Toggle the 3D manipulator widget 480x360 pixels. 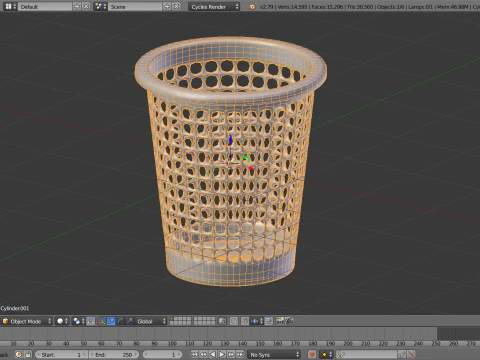102,321
